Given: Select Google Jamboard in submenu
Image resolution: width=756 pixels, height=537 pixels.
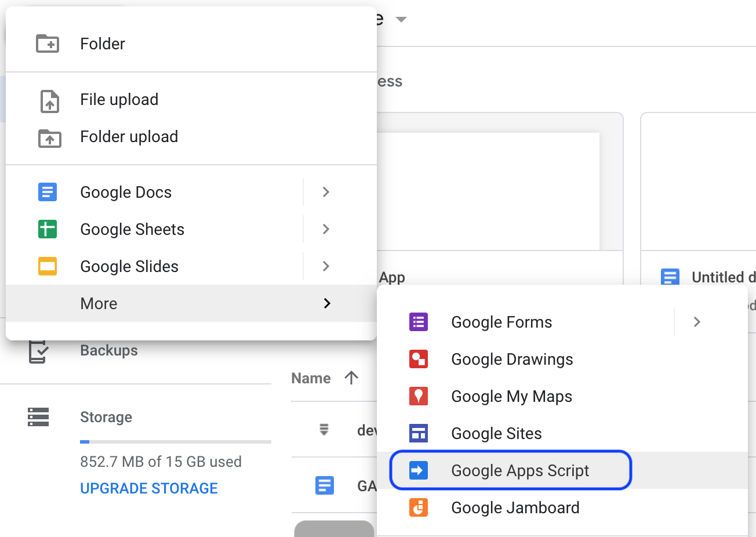Looking at the screenshot, I should point(562,507).
